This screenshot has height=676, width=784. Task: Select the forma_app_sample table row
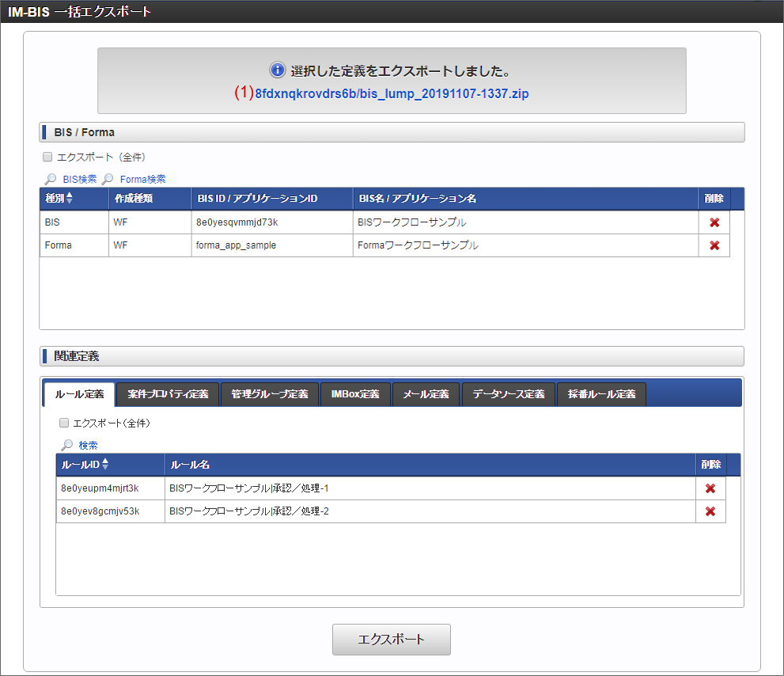coord(236,245)
